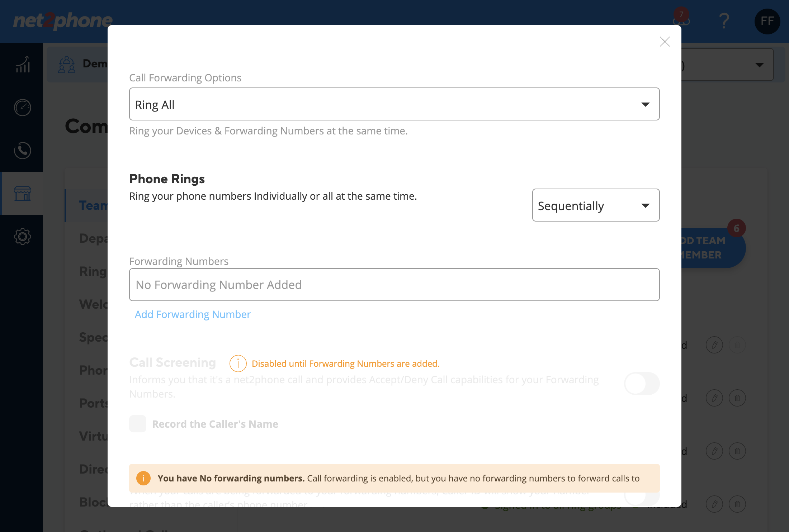Click delete trash in third member row
Image resolution: width=789 pixels, height=532 pixels.
[x=737, y=451]
